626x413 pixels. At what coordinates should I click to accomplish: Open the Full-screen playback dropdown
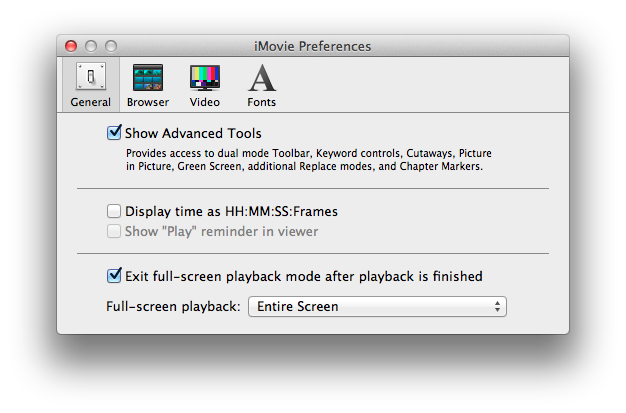[x=377, y=306]
